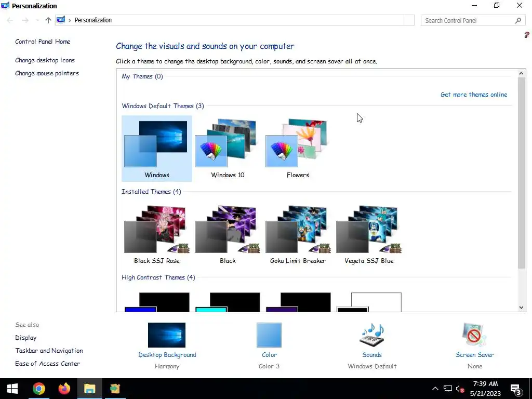This screenshot has height=399, width=532.
Task: Open Taskbar and Navigation link
Action: pyautogui.click(x=49, y=351)
